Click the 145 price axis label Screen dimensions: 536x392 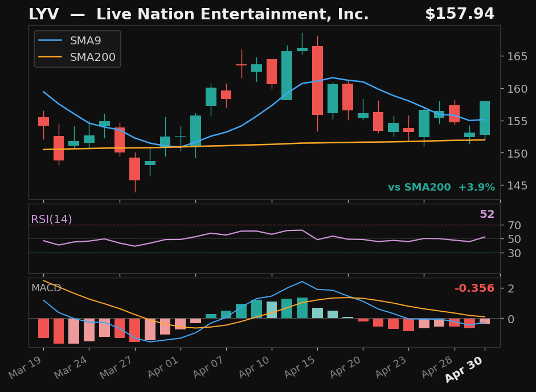click(x=517, y=185)
